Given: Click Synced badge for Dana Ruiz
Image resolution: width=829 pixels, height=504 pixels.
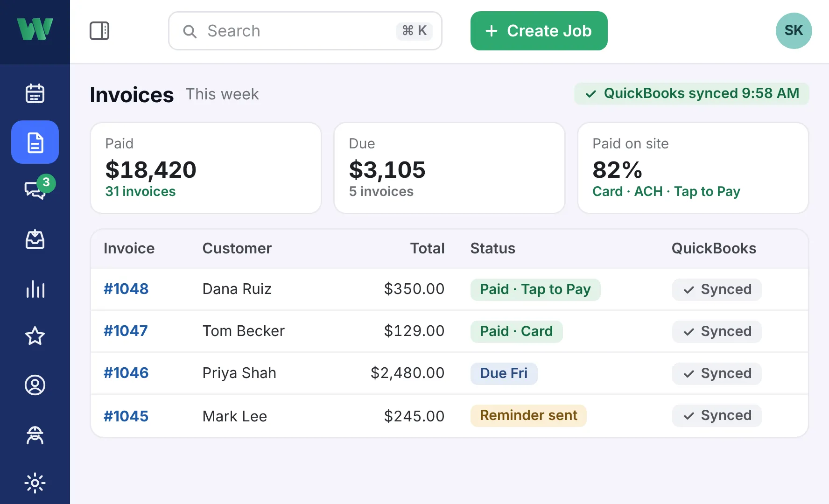Looking at the screenshot, I should tap(717, 289).
